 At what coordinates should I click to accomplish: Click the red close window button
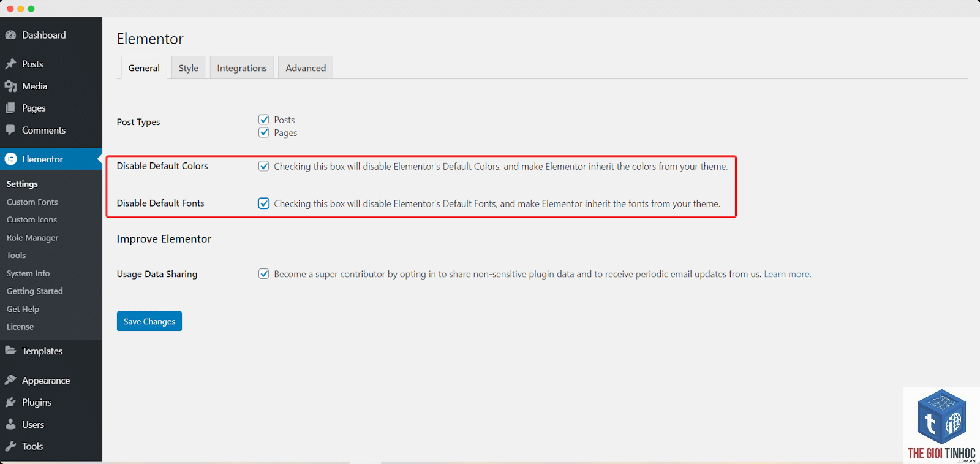(x=10, y=9)
